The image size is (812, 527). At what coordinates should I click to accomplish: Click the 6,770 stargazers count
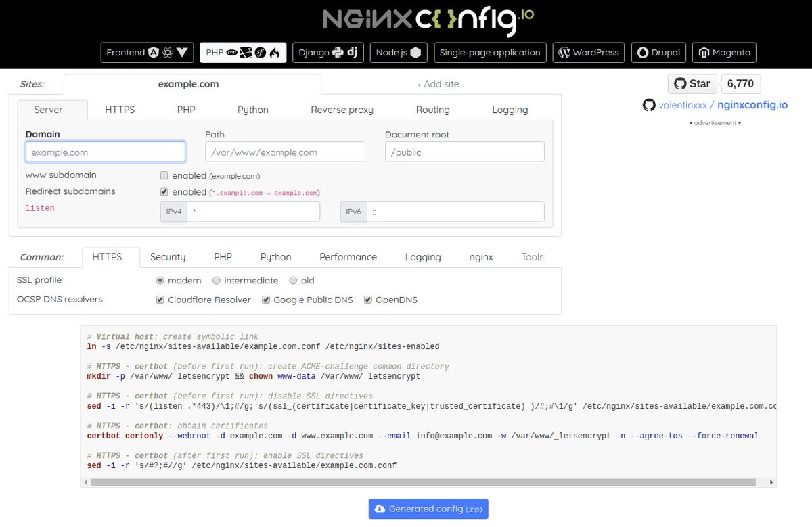[741, 84]
